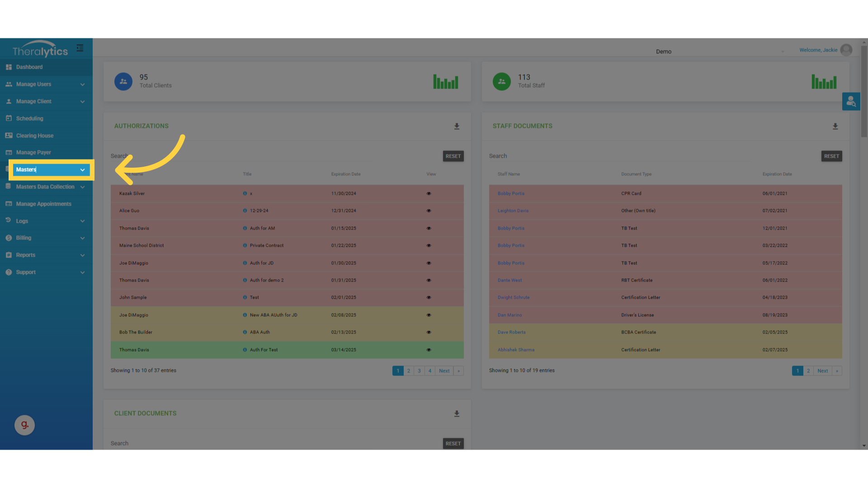Download the Client Documents list
Screen dimensions: 868x488
click(457, 414)
